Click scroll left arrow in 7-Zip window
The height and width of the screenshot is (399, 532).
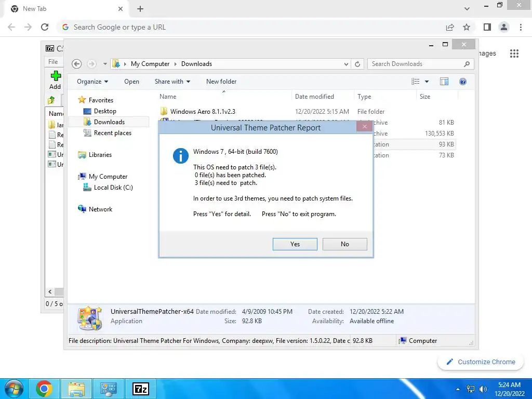tap(50, 292)
